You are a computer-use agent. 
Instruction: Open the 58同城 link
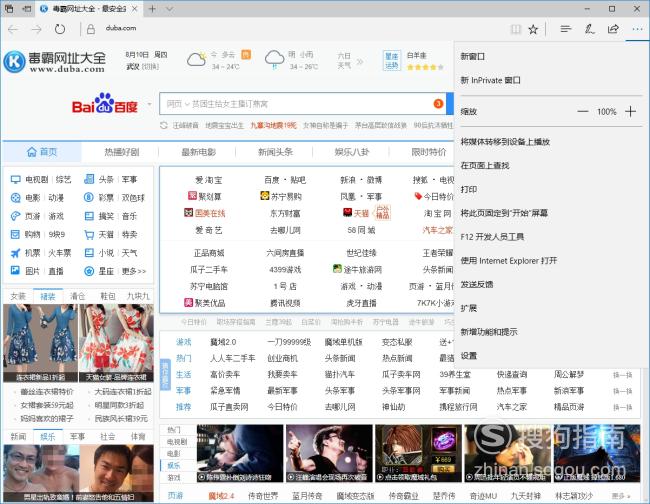(x=361, y=230)
